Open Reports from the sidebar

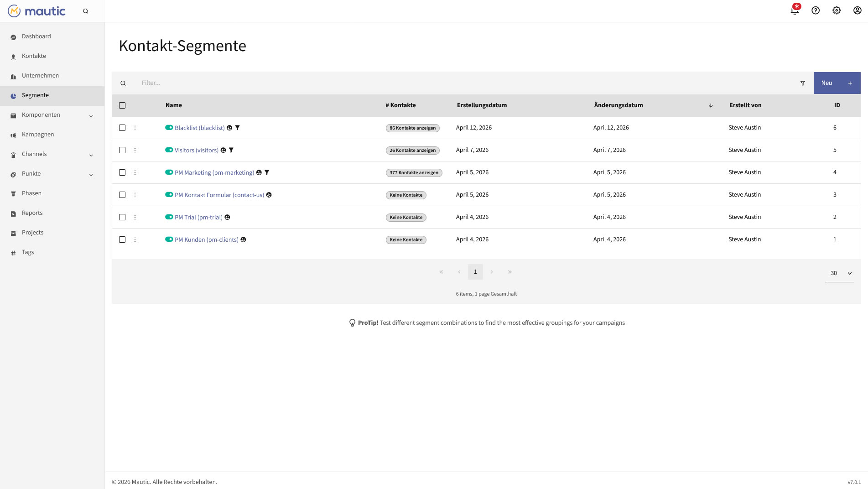point(32,213)
